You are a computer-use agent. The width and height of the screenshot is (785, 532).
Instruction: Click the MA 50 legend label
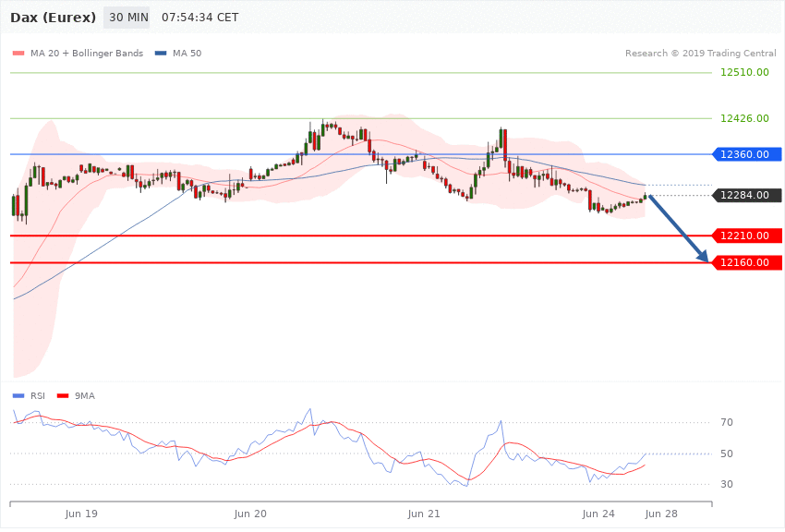pyautogui.click(x=187, y=53)
